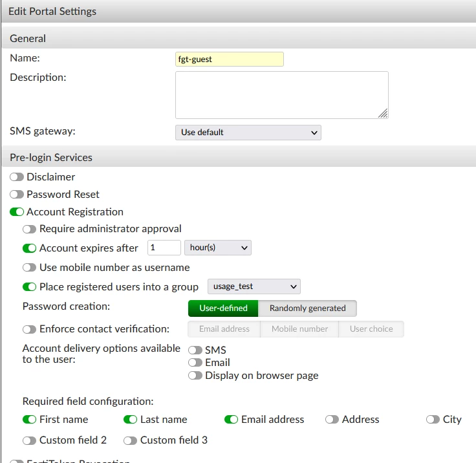This screenshot has width=476, height=463.
Task: Choose User choice verification option
Action: [x=371, y=329]
